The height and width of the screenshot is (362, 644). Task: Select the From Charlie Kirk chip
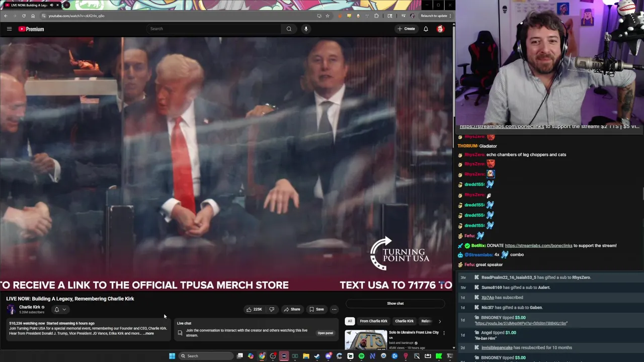pyautogui.click(x=373, y=321)
